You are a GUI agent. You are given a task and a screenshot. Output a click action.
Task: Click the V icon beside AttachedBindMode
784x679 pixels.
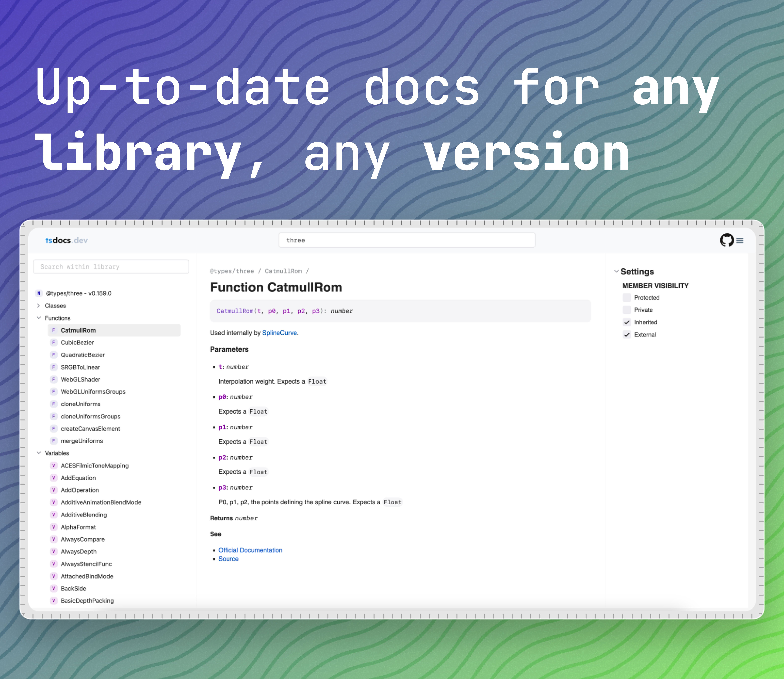click(x=54, y=576)
